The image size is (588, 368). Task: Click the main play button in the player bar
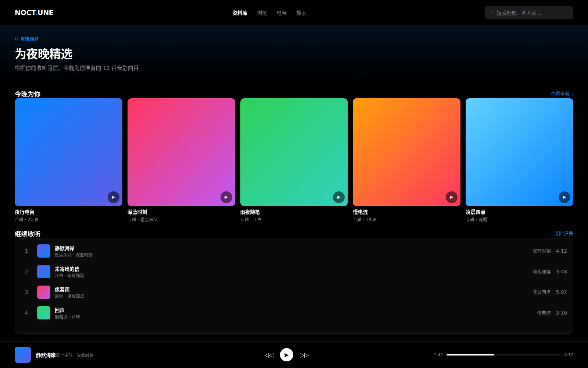[x=287, y=355]
